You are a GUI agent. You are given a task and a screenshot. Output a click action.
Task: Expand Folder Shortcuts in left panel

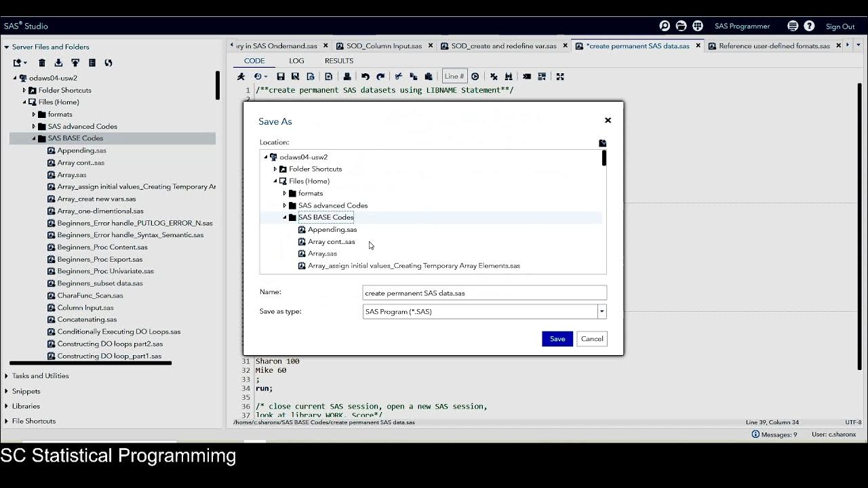(x=24, y=90)
